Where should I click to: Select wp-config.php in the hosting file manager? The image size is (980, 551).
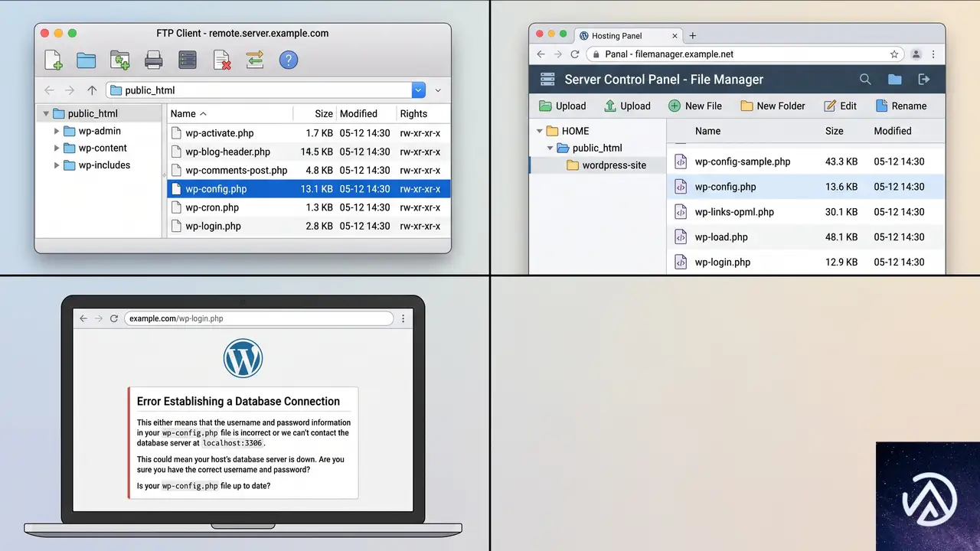(806, 187)
